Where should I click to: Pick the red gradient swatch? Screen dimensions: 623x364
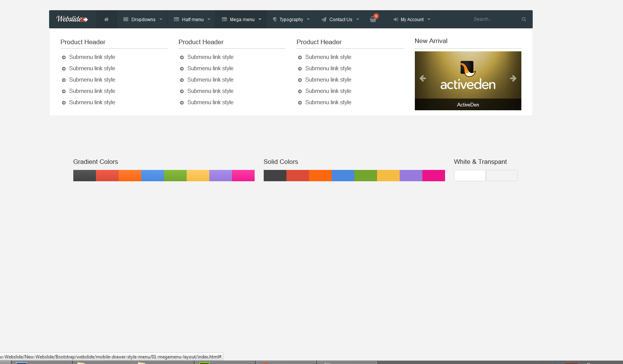coord(107,176)
